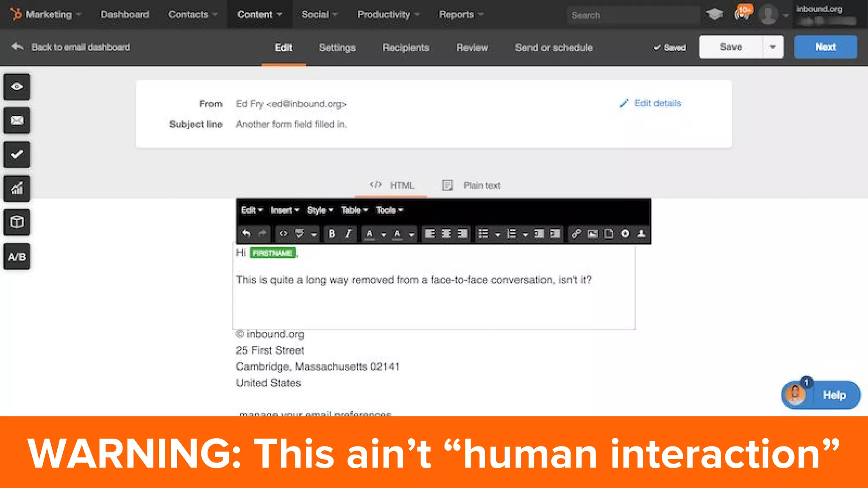The height and width of the screenshot is (488, 868).
Task: Toggle italic formatting
Action: point(348,233)
